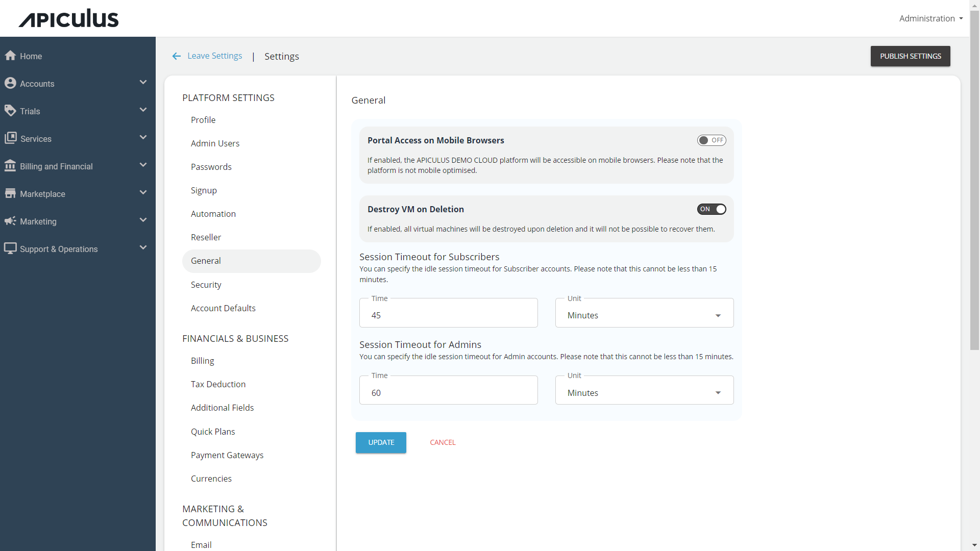Open the Administration user menu
This screenshot has width=980, height=551.
(x=931, y=18)
